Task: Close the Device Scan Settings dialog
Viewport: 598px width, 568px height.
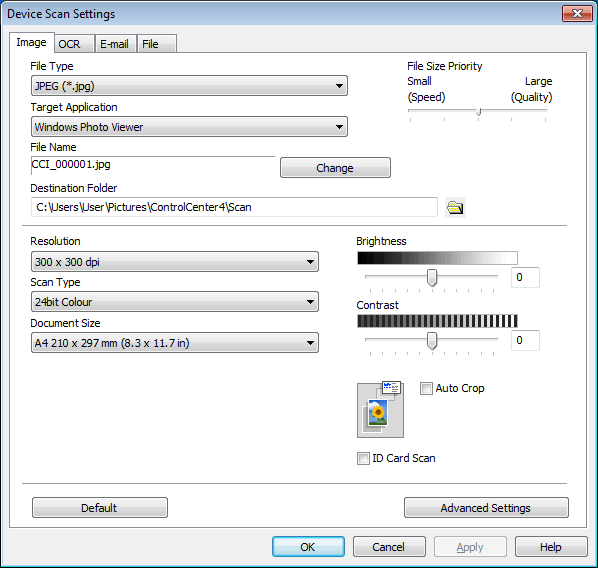Action: (x=577, y=14)
